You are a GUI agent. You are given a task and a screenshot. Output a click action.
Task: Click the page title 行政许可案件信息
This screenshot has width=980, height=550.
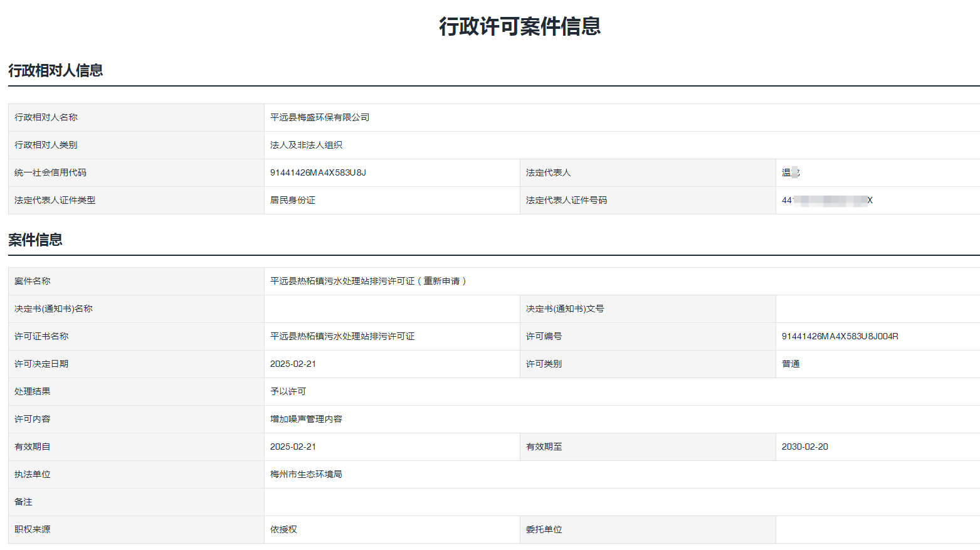coord(520,26)
